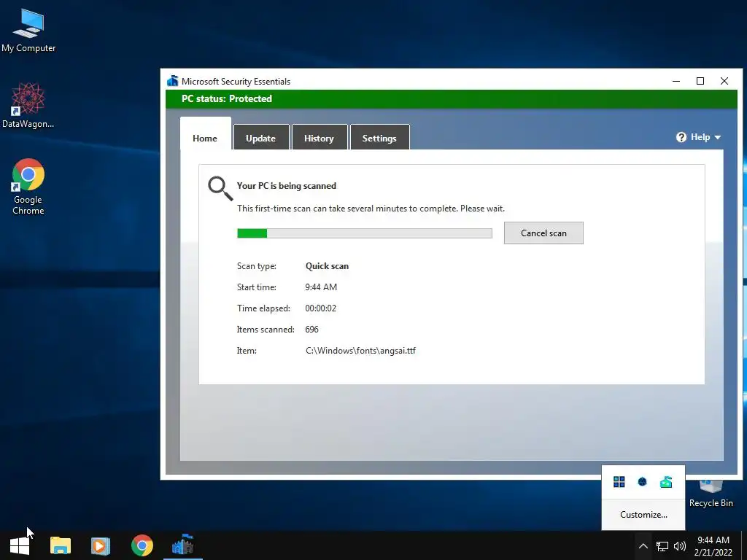Click the green Security Essentials tray icon
747x560 pixels.
coord(666,482)
